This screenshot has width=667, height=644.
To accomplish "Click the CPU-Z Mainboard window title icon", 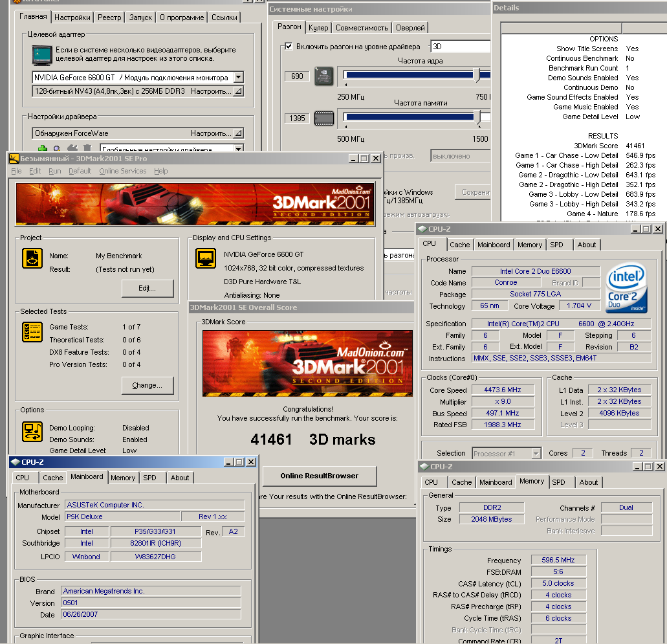I will point(16,462).
